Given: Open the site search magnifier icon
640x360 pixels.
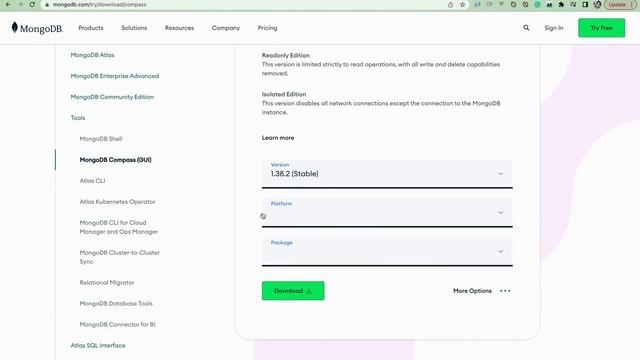Looking at the screenshot, I should tap(526, 28).
